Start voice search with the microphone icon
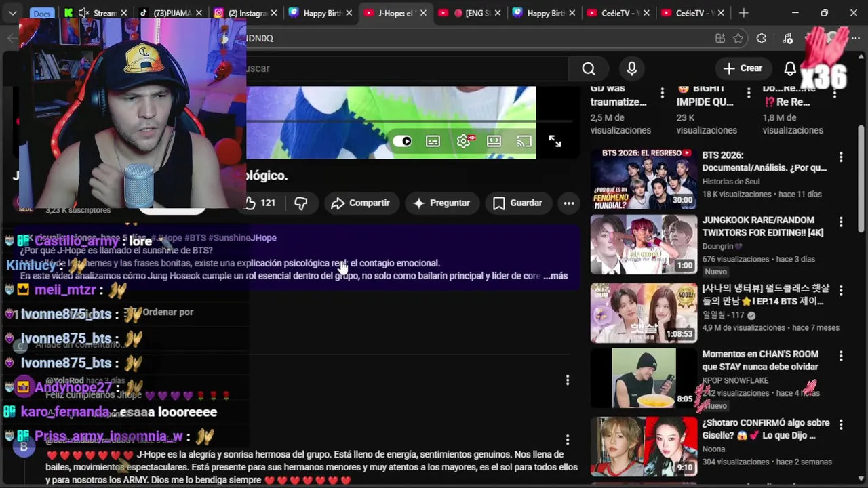The image size is (868, 488). click(x=632, y=68)
